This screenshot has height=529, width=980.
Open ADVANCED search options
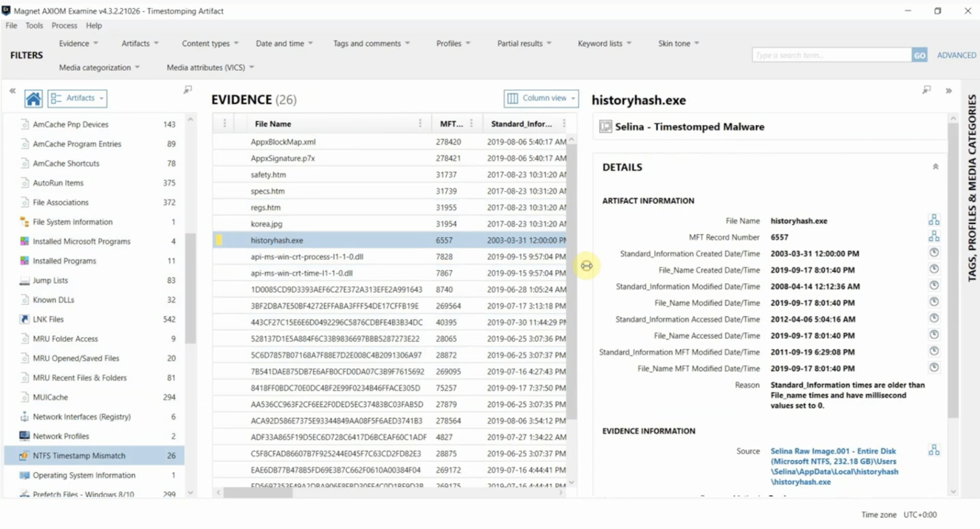point(955,55)
